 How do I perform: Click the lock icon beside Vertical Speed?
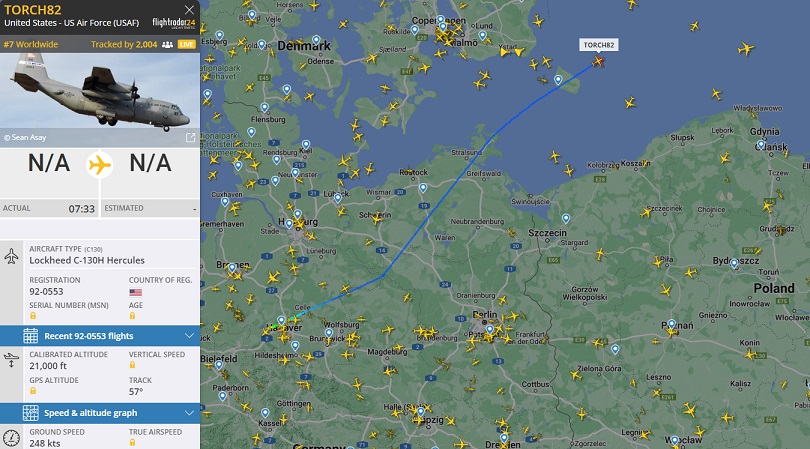click(x=132, y=365)
